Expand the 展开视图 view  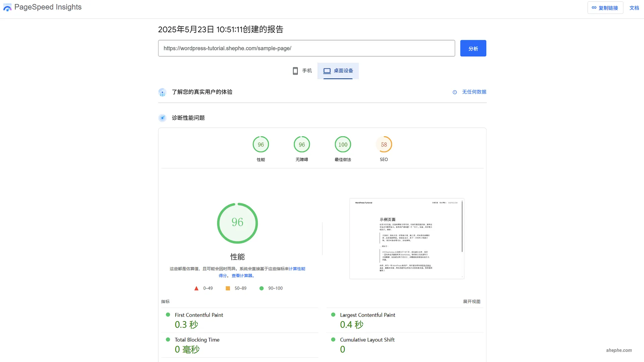pyautogui.click(x=471, y=301)
